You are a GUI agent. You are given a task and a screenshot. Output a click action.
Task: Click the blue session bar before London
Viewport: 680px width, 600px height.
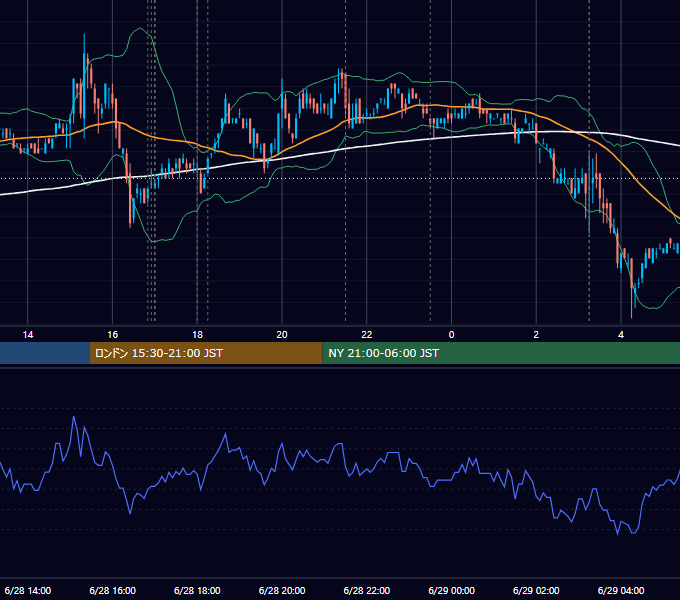point(45,353)
